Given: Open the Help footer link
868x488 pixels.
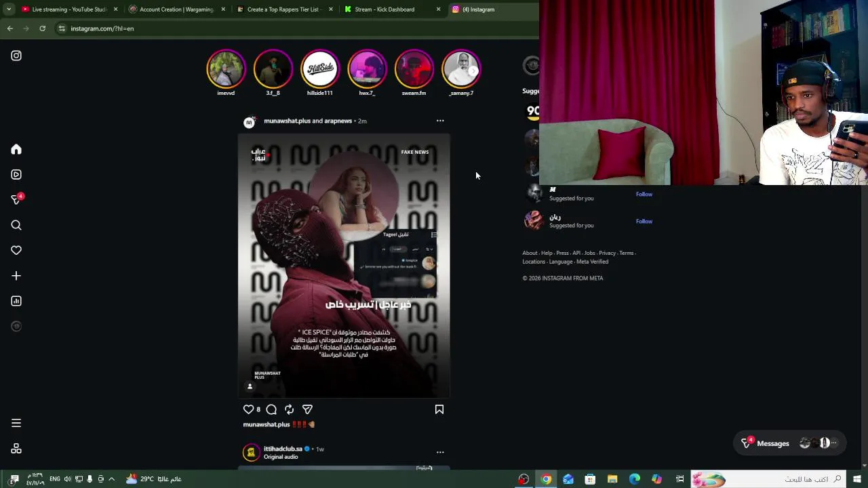Looking at the screenshot, I should 547,253.
